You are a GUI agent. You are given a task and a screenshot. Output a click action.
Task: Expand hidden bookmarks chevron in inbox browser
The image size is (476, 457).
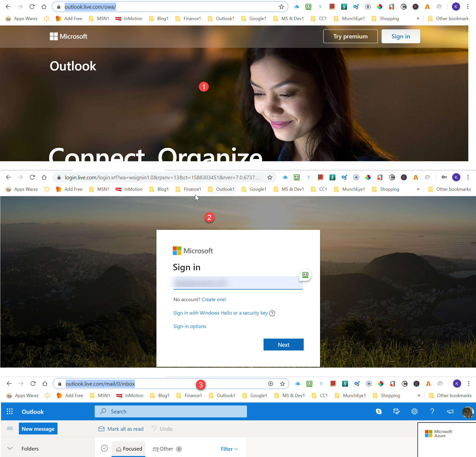click(x=419, y=396)
